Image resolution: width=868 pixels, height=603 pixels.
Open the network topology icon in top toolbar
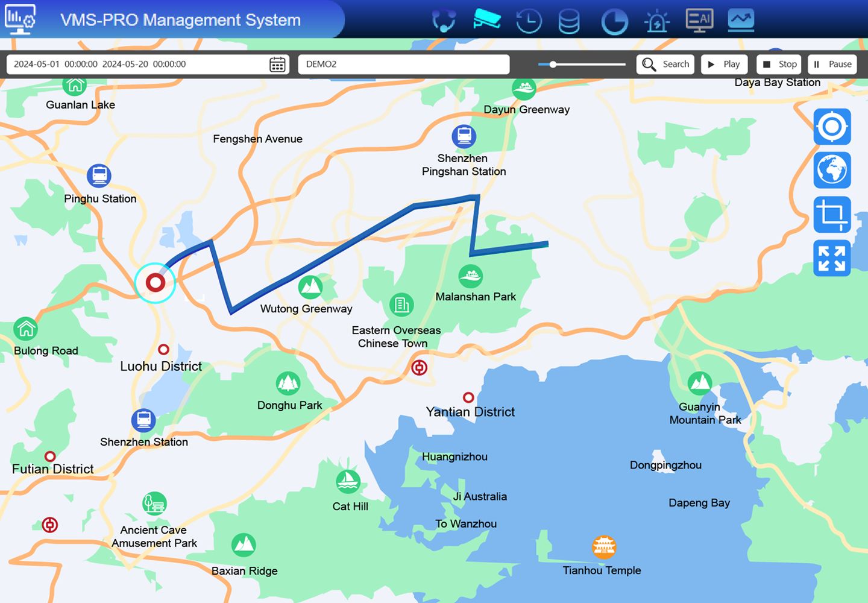pos(444,19)
